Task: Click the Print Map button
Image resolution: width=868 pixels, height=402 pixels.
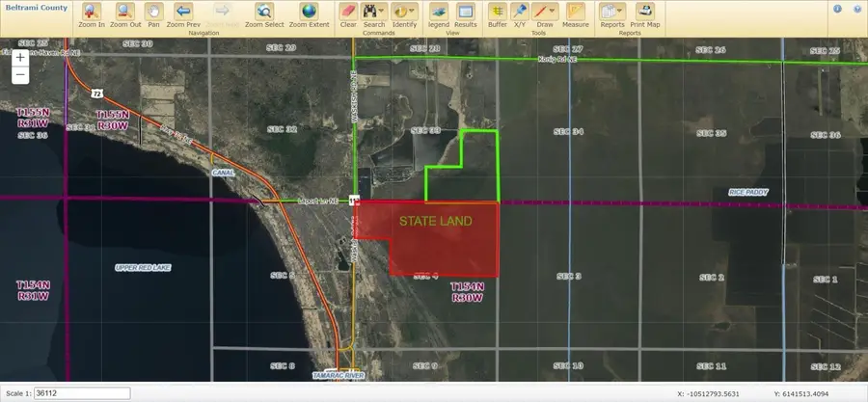Action: tap(645, 13)
